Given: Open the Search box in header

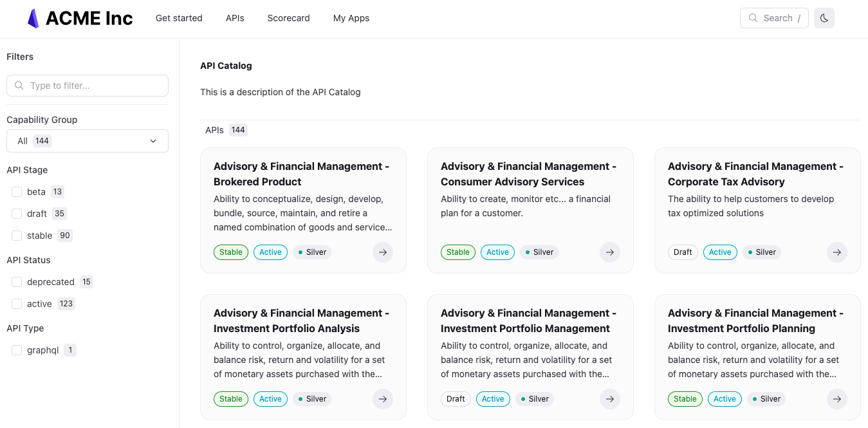Looking at the screenshot, I should (774, 18).
